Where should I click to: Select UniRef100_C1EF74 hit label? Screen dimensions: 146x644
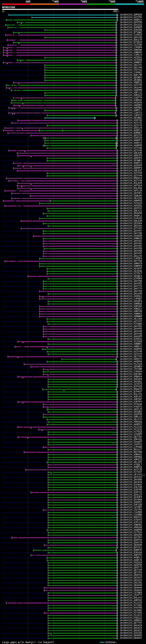(x=131, y=98)
